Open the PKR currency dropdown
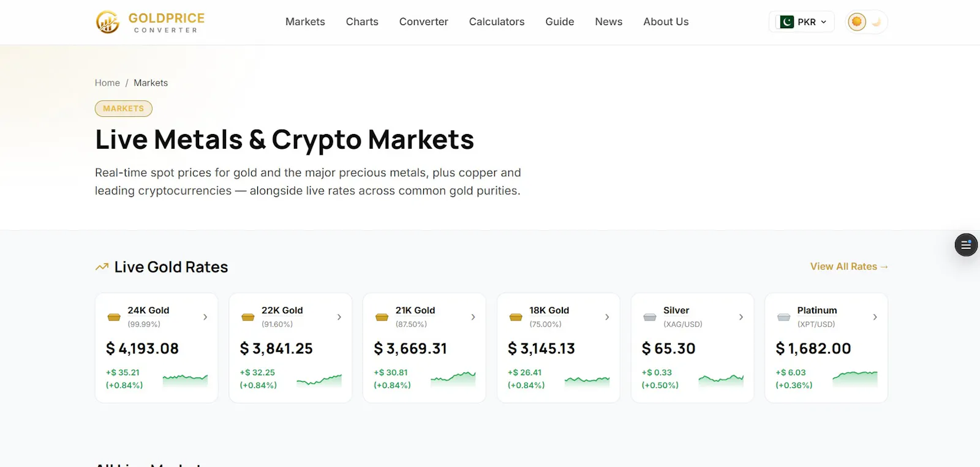The width and height of the screenshot is (980, 467). pyautogui.click(x=802, y=22)
